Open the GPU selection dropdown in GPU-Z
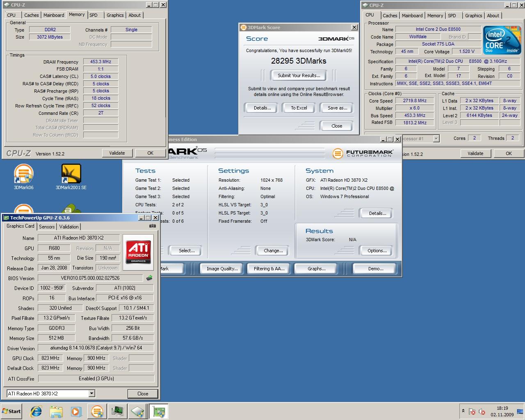 (x=92, y=393)
